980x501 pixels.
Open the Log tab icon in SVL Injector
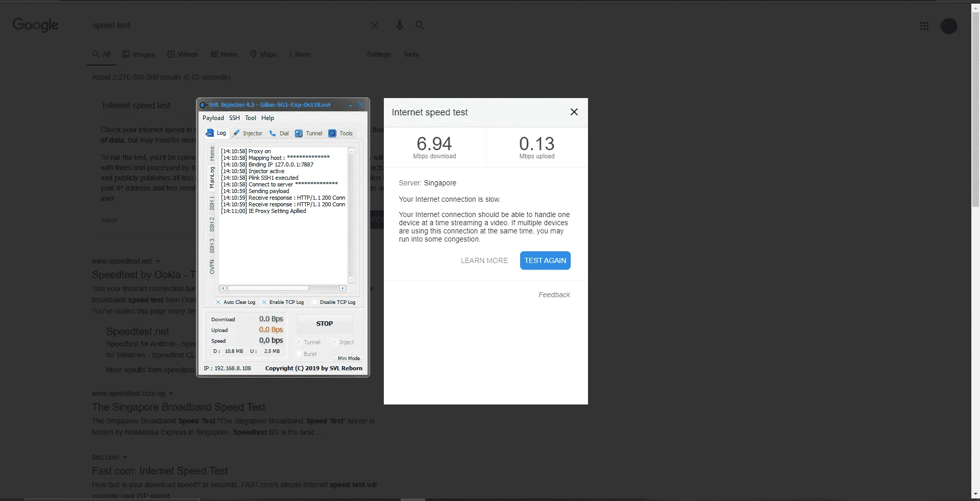[x=210, y=133]
